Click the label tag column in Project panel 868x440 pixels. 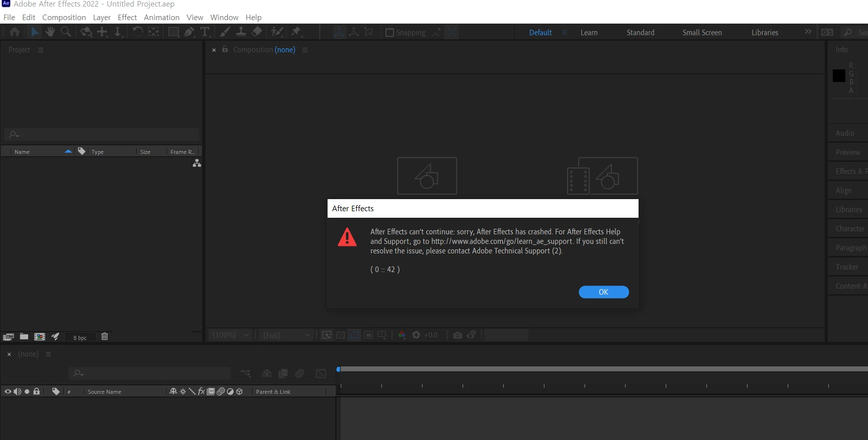(82, 151)
